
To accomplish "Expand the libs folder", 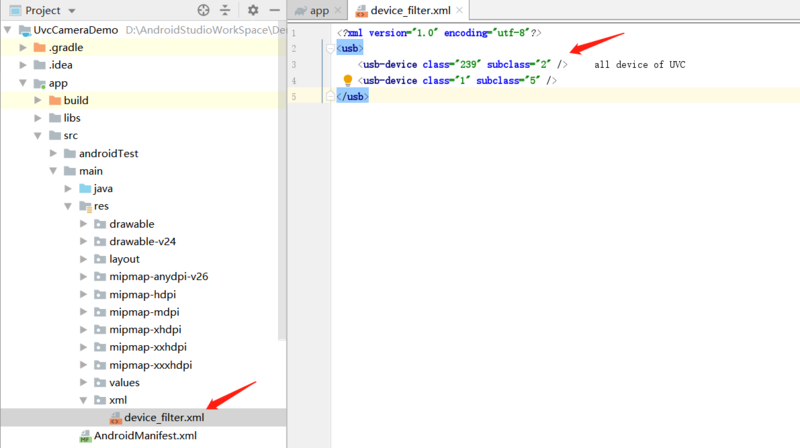I will point(38,118).
